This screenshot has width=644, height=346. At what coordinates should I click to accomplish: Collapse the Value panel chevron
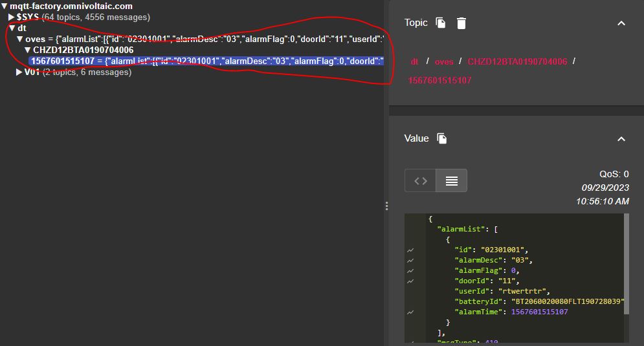pos(621,139)
